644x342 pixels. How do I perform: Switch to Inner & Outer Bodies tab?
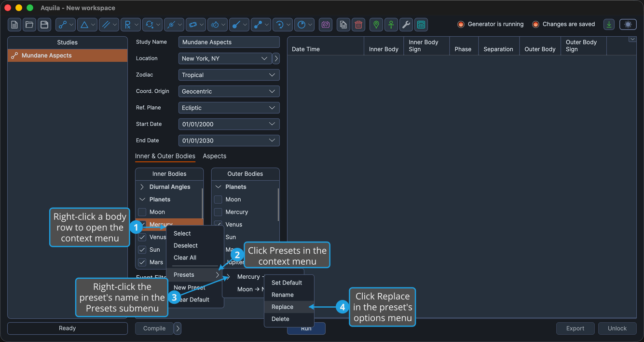[165, 156]
